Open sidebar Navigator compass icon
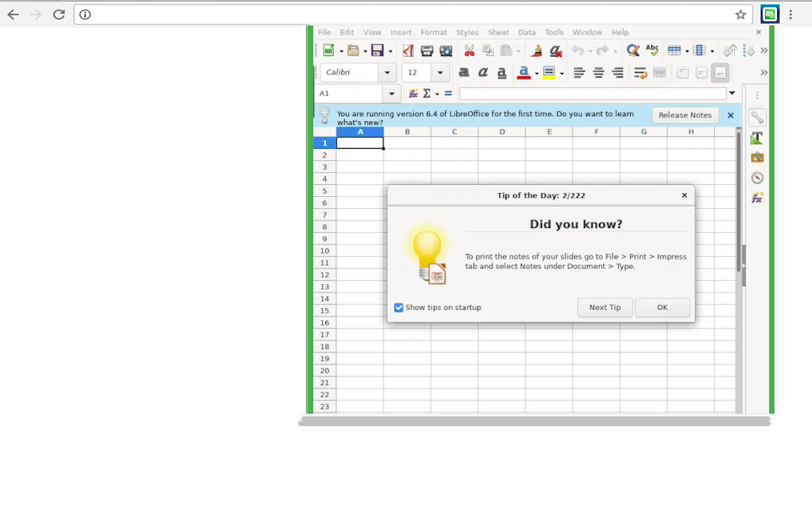812x508 pixels. tap(757, 178)
